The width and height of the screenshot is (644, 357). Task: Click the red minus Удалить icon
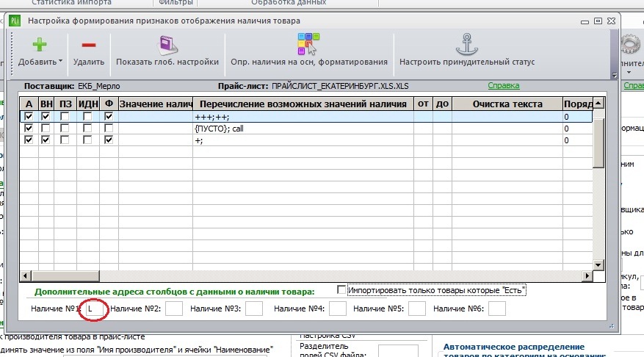point(89,45)
